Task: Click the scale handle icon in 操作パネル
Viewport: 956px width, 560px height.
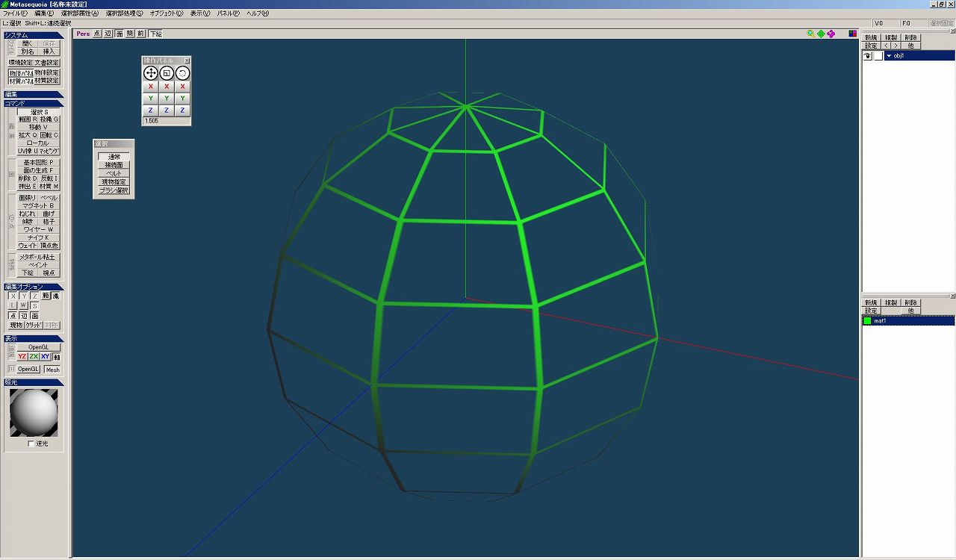Action: coord(167,73)
